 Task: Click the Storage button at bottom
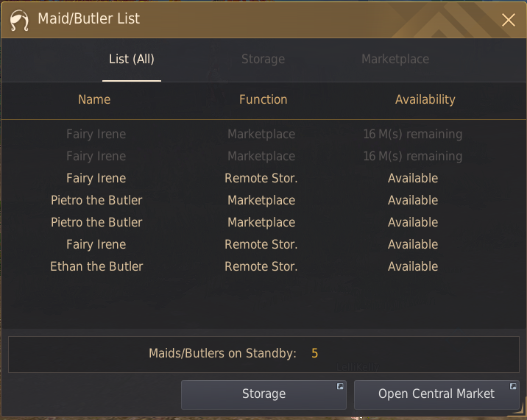[263, 394]
